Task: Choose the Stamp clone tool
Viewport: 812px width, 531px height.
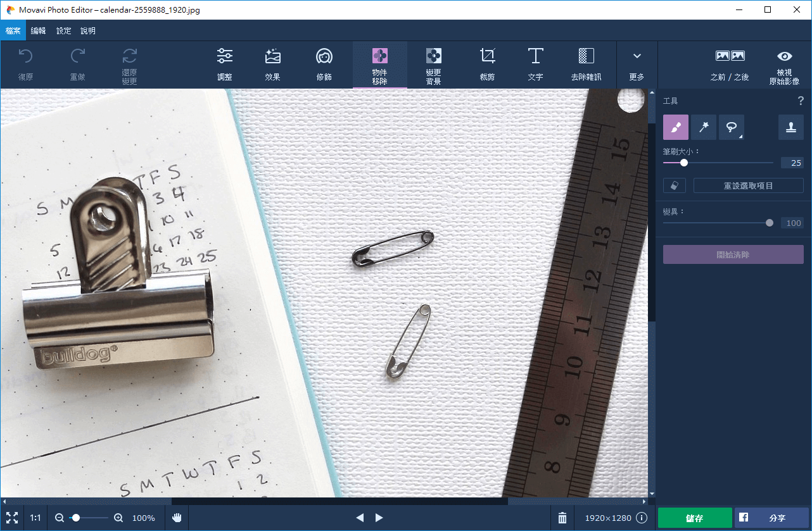Action: (x=790, y=127)
